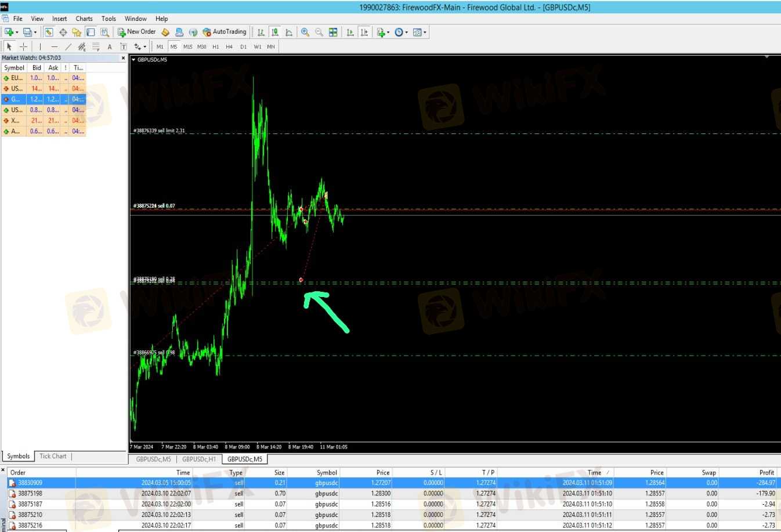781x532 pixels.
Task: Toggle the AutoTrading button
Action: pos(225,32)
